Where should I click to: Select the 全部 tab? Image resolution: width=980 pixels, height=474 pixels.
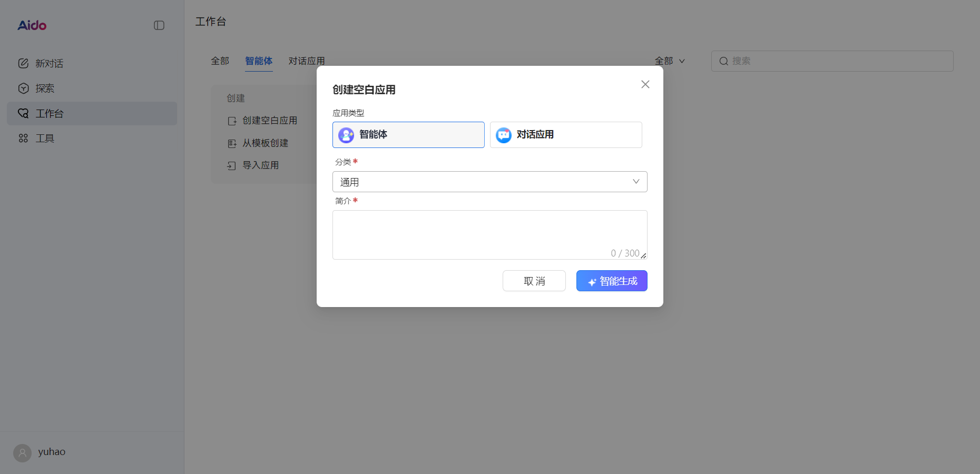pos(220,61)
